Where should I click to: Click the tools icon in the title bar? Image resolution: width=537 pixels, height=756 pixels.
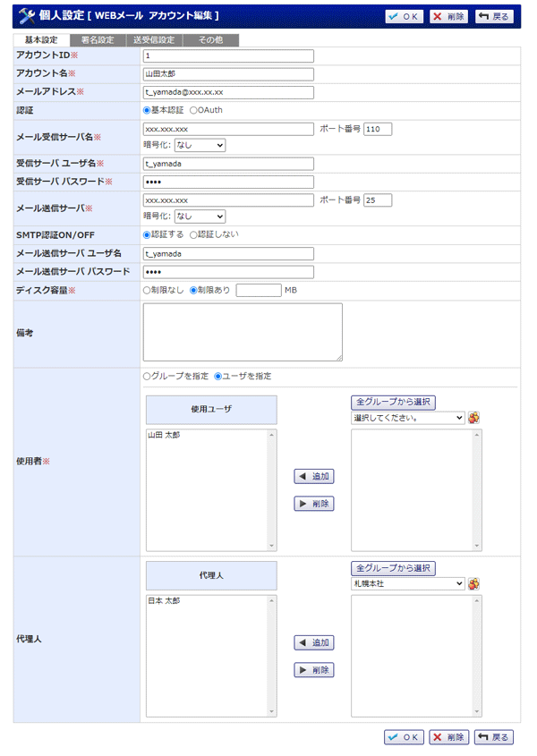pyautogui.click(x=27, y=16)
